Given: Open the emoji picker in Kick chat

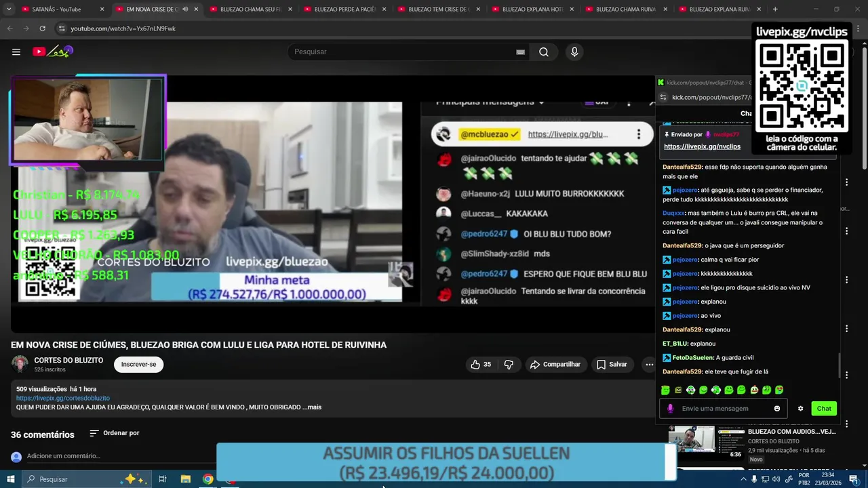Looking at the screenshot, I should tap(777, 409).
